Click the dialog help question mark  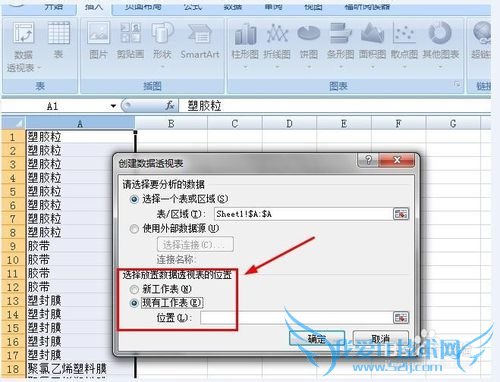368,160
